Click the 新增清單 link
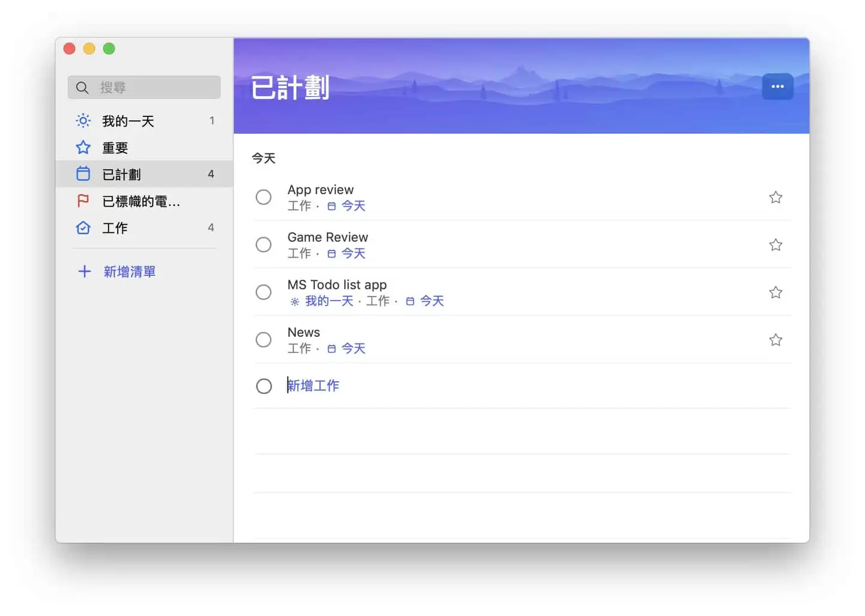 point(129,272)
